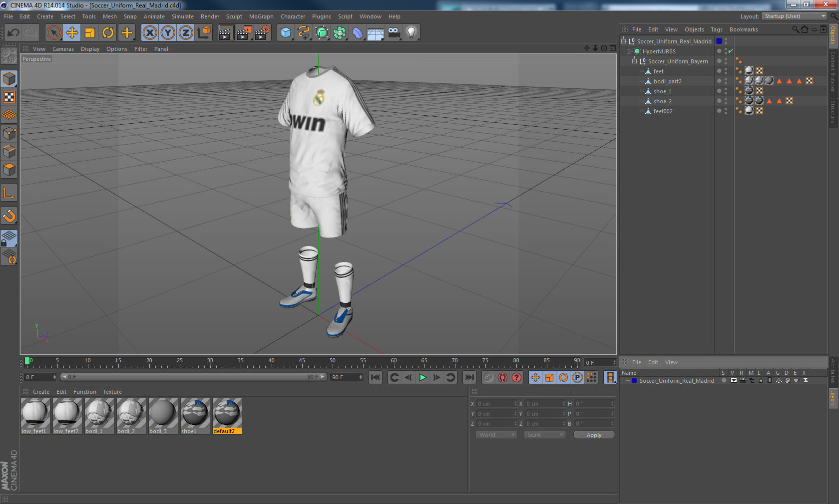Click the frame range preview slider bar

click(x=193, y=377)
